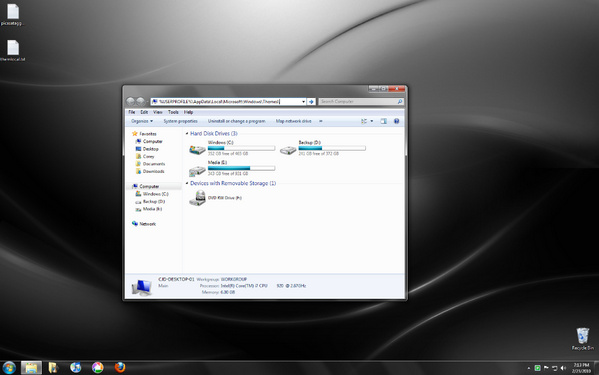Select the DVD RW Drive icon

tap(198, 198)
